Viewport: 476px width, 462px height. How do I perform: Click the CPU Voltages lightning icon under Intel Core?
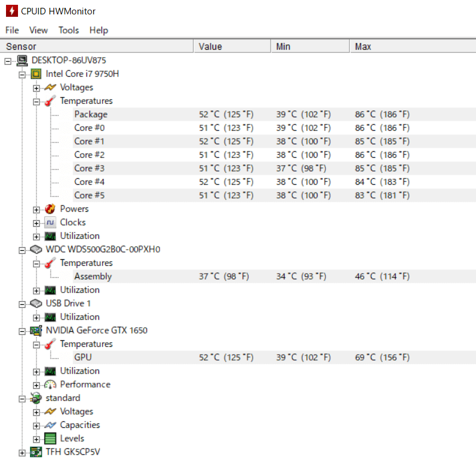[50, 88]
